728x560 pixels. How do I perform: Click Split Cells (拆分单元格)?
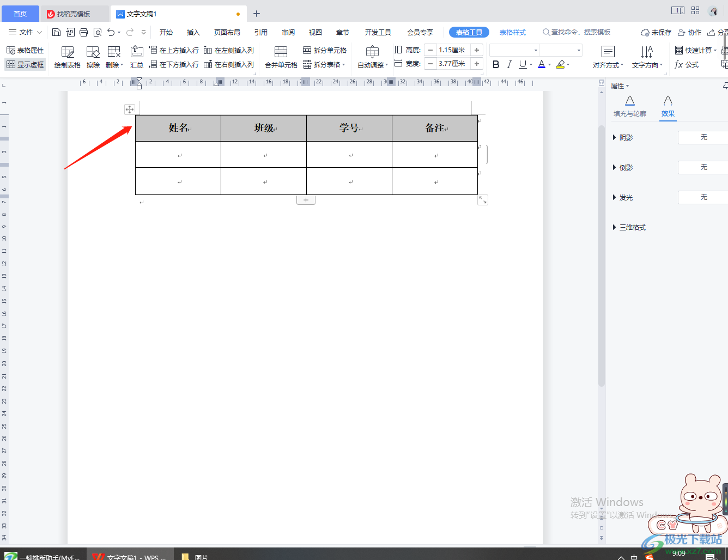tap(325, 50)
